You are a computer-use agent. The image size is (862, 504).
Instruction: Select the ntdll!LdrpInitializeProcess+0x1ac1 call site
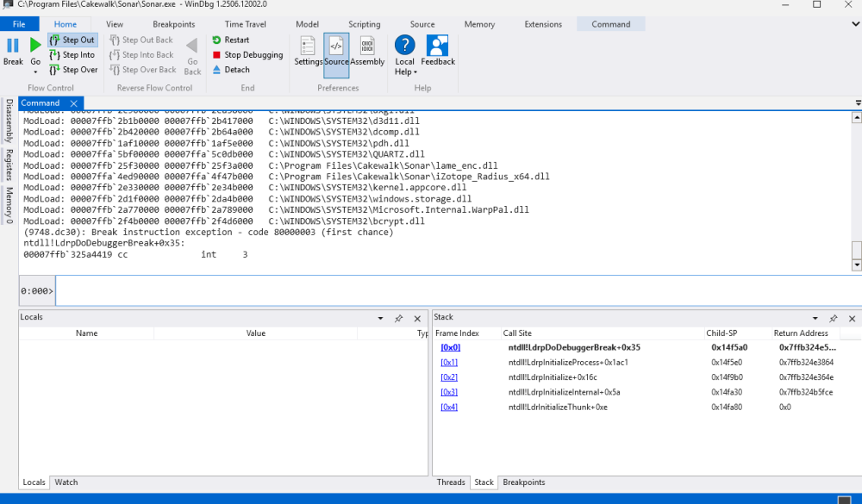(x=568, y=362)
